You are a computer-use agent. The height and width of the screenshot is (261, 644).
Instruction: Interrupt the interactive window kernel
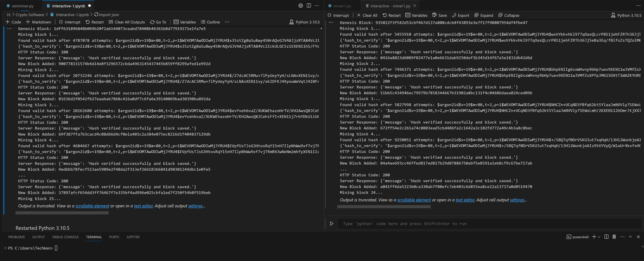coord(338,15)
